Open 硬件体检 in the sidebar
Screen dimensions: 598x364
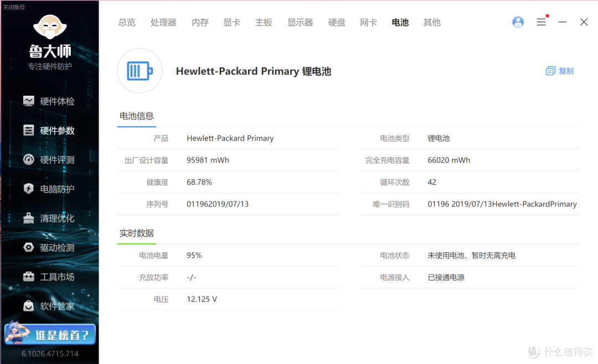tap(49, 101)
